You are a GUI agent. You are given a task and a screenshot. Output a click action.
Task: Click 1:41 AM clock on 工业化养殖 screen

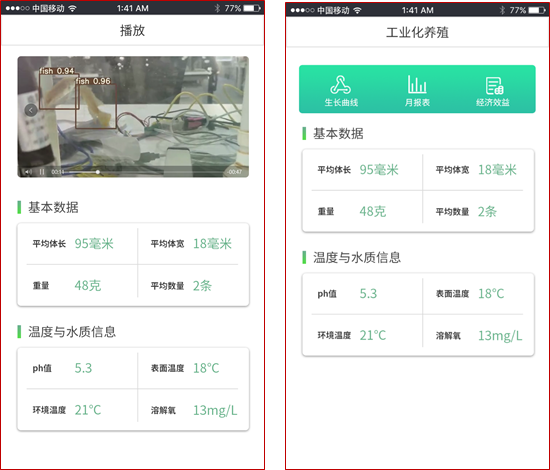tap(418, 10)
